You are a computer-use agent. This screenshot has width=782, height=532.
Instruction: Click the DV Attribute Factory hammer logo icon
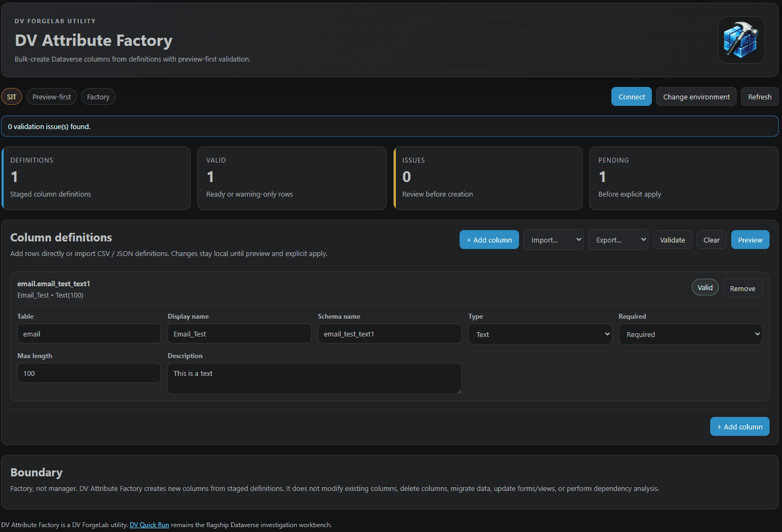tap(741, 40)
